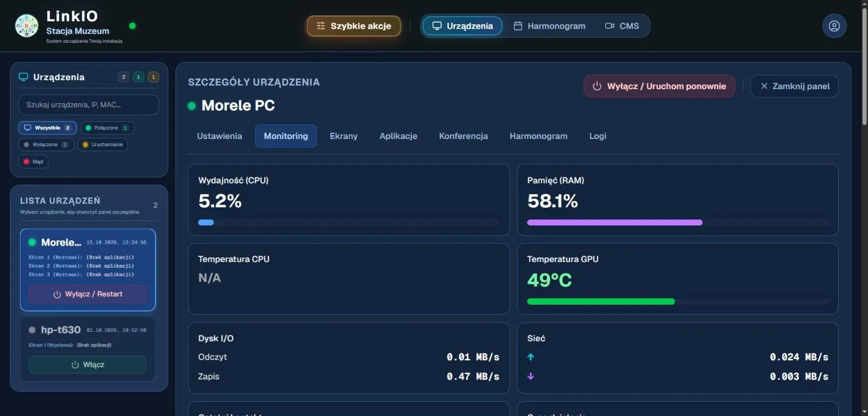Open the Aplikacje tab

(398, 136)
